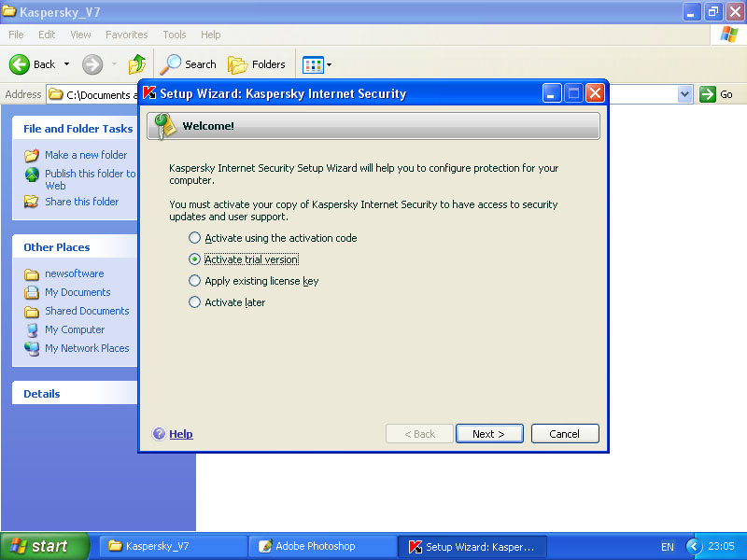The image size is (747, 560).
Task: Open the Edit menu in Explorer
Action: [47, 35]
